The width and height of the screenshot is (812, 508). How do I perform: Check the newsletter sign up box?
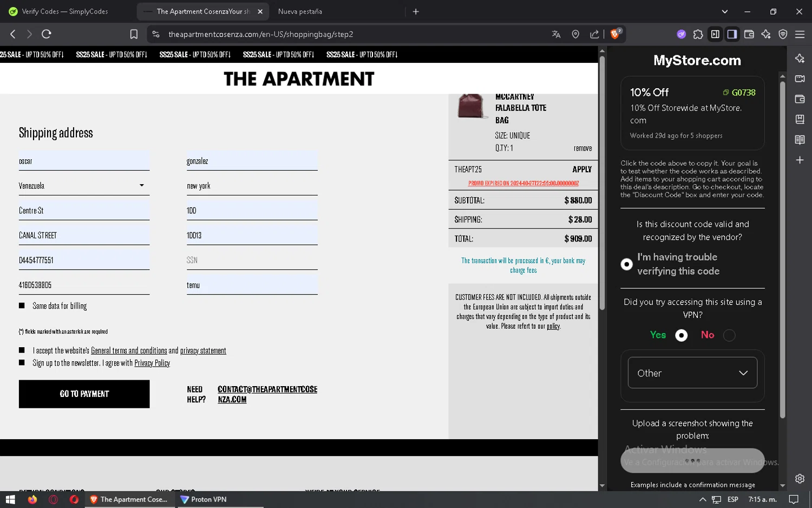[x=22, y=363]
